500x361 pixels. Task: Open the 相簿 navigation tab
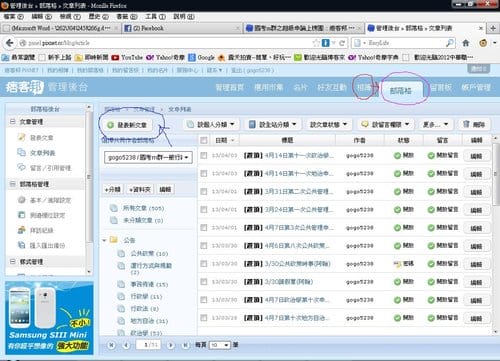(x=364, y=88)
